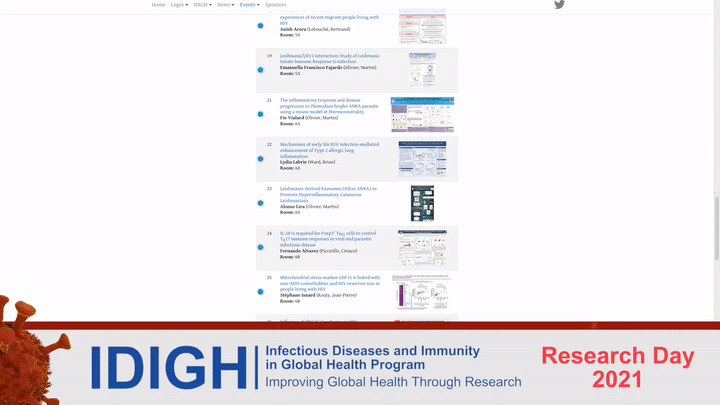The height and width of the screenshot is (405, 720).
Task: Click the page vertical scrollbar thumb
Action: [716, 228]
